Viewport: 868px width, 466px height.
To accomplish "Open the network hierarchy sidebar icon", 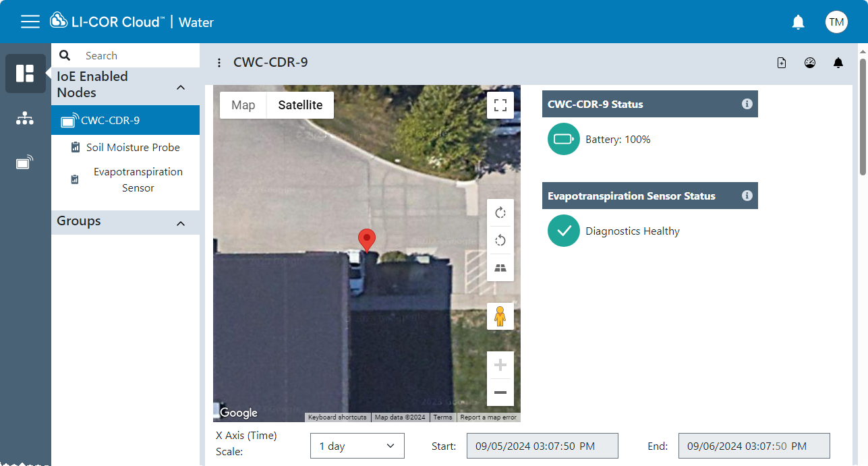I will pyautogui.click(x=25, y=119).
